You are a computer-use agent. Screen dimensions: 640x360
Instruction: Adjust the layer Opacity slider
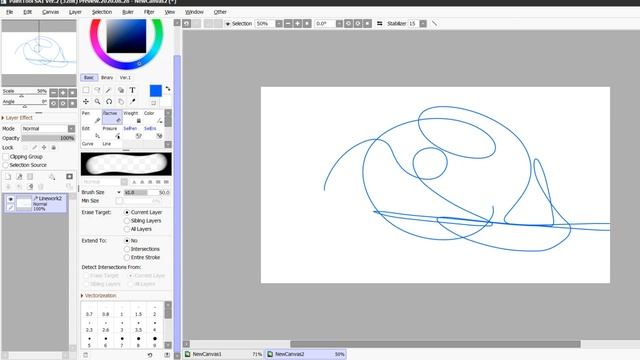(48, 138)
